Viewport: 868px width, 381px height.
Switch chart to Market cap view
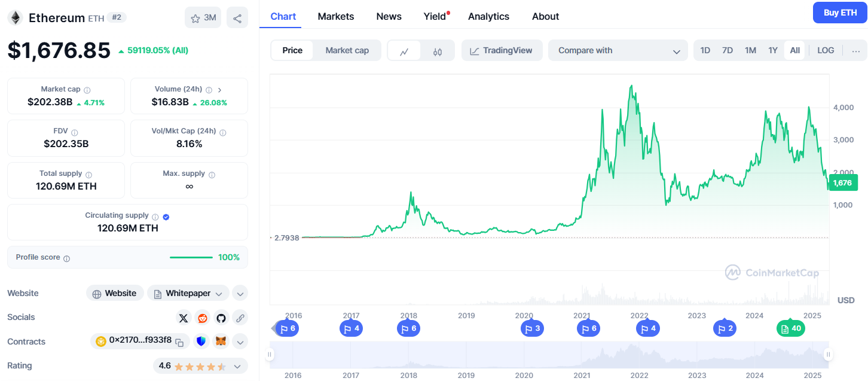click(x=347, y=50)
